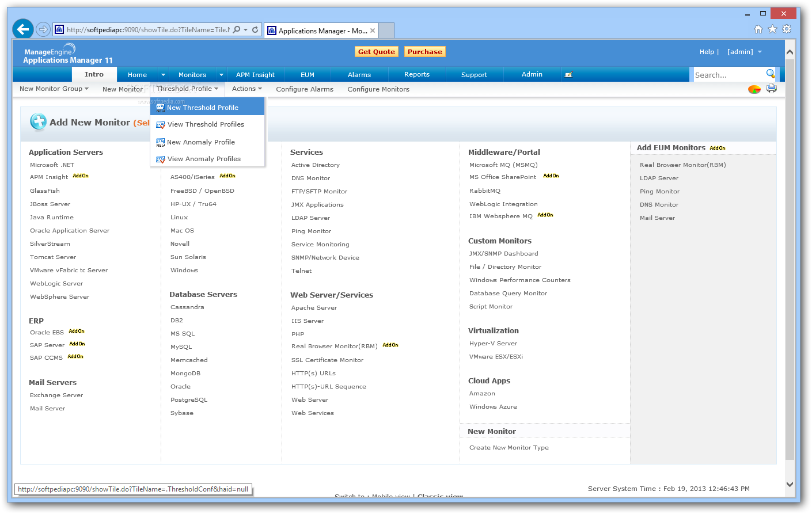Open the Monitors tab dropdown arrow
This screenshot has width=812, height=514.
coord(221,75)
